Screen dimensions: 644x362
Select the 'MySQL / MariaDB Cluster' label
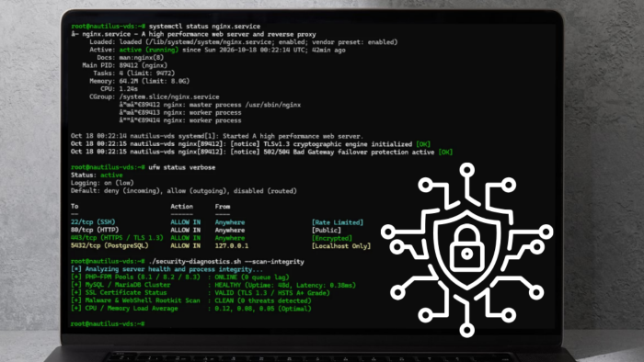coord(128,285)
